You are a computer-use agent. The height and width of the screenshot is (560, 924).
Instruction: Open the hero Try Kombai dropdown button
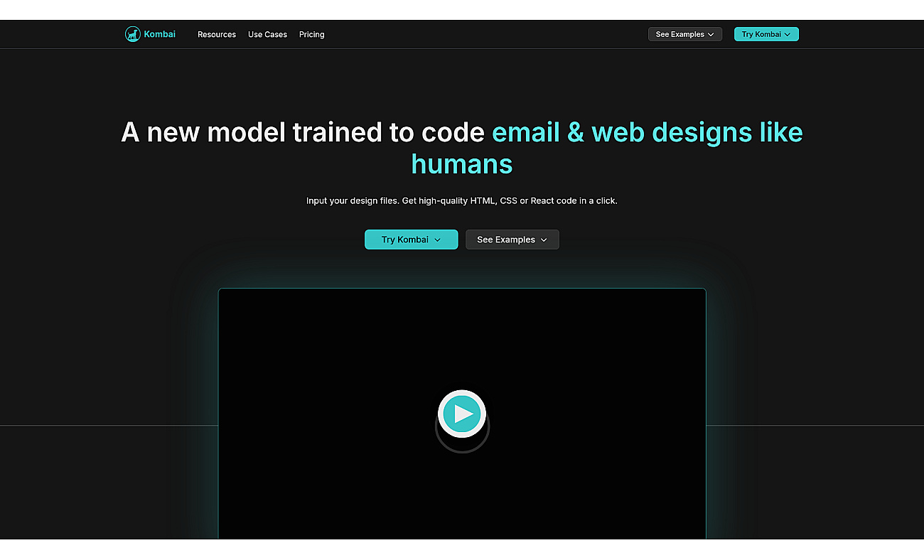point(412,239)
